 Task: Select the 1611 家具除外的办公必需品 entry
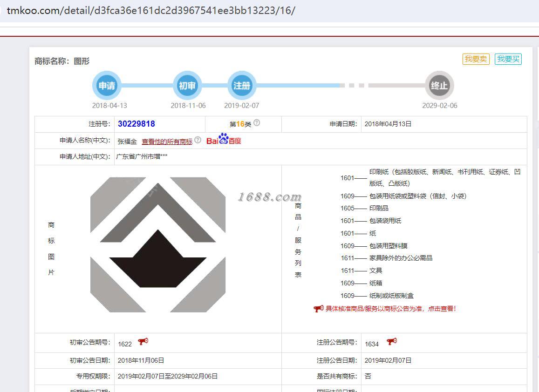pos(386,258)
